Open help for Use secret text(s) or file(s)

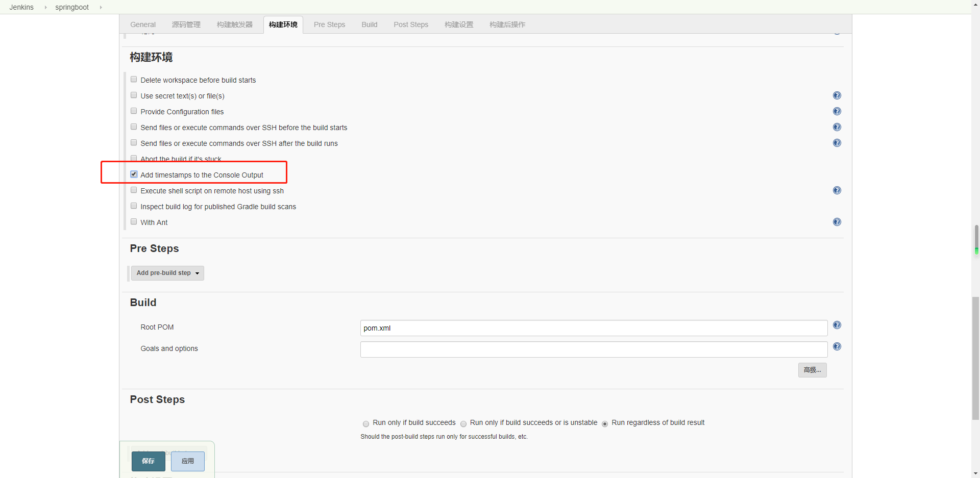(837, 95)
